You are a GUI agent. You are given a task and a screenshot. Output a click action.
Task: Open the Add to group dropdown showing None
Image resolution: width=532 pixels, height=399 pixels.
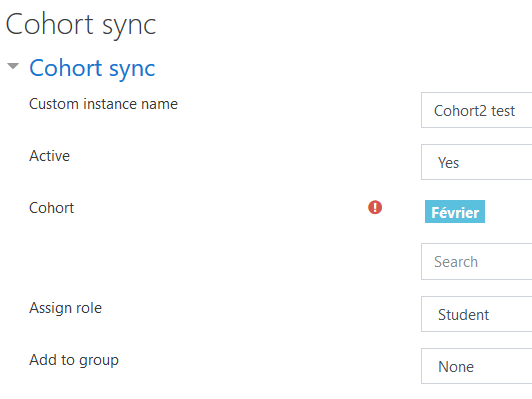tap(476, 366)
